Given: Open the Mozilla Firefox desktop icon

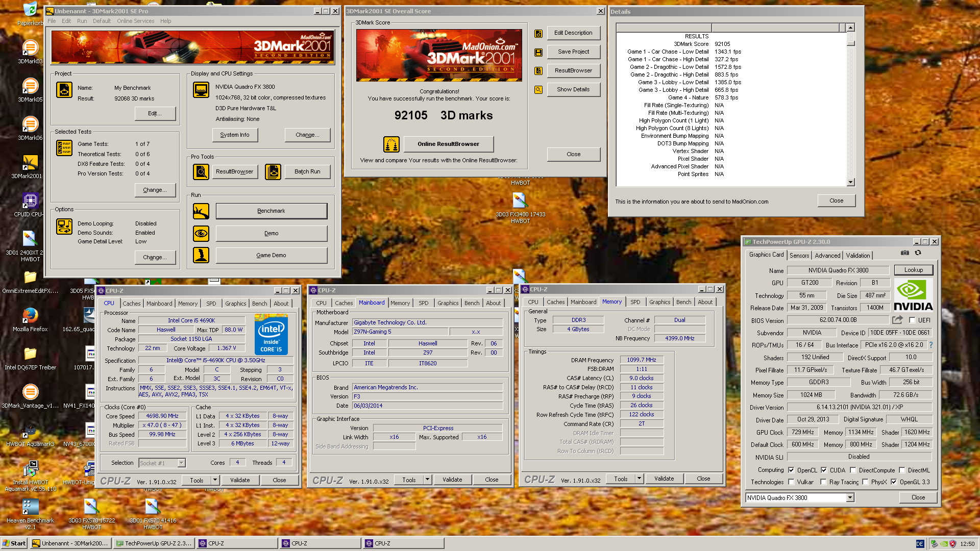Looking at the screenshot, I should tap(30, 319).
